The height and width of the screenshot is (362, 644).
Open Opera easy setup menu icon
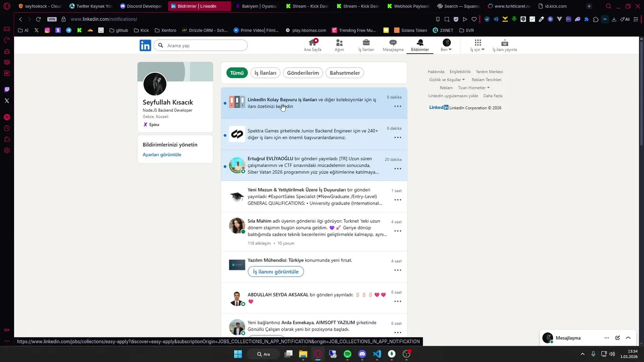[x=636, y=19]
